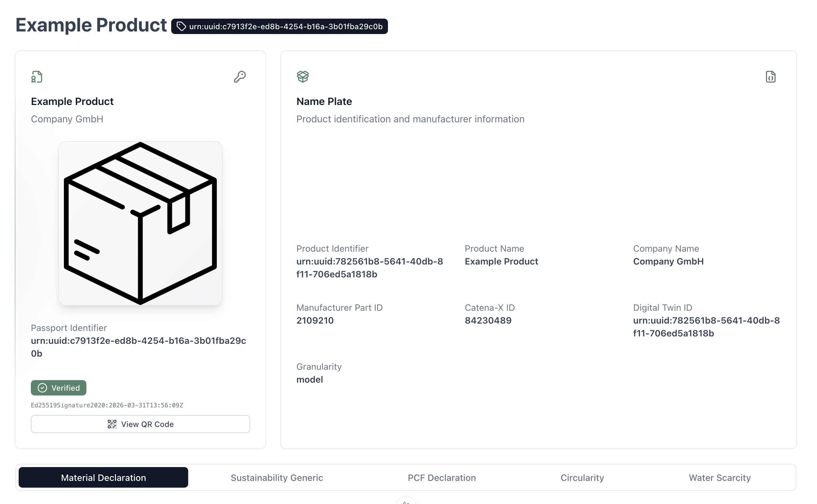This screenshot has height=504, width=817.
Task: Click the tag icon in the URN badge
Action: [x=181, y=26]
